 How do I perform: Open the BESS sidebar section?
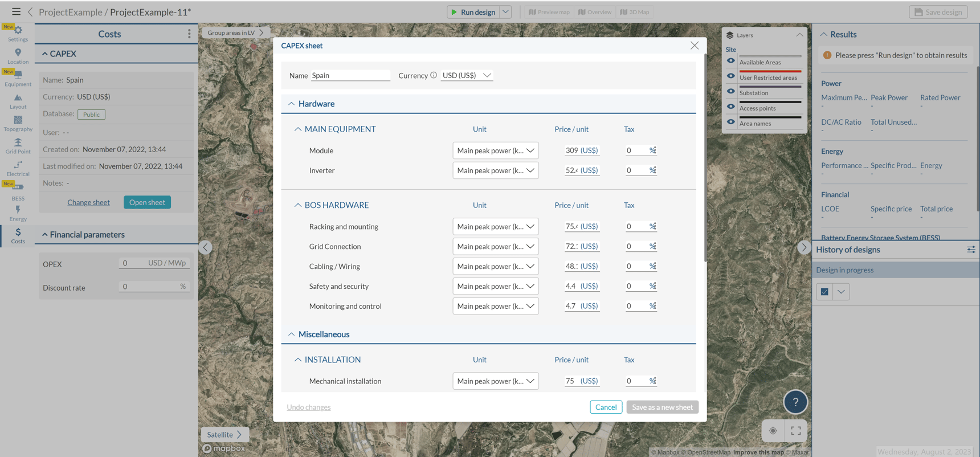[18, 191]
